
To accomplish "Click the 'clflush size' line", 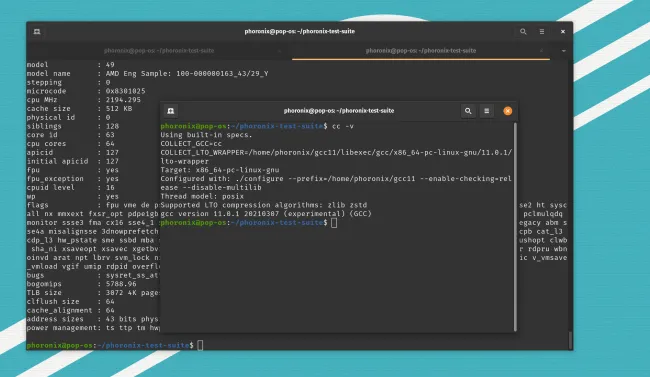I will (70, 302).
